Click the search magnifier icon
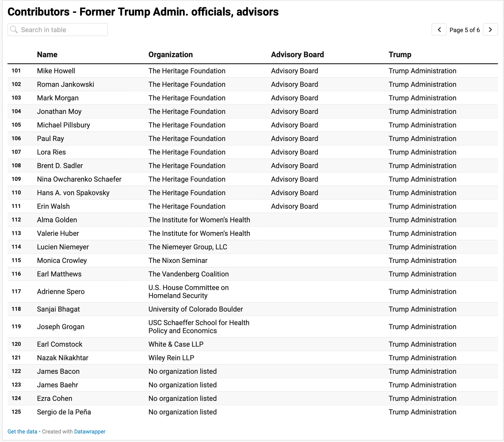This screenshot has height=442, width=504. (x=14, y=30)
